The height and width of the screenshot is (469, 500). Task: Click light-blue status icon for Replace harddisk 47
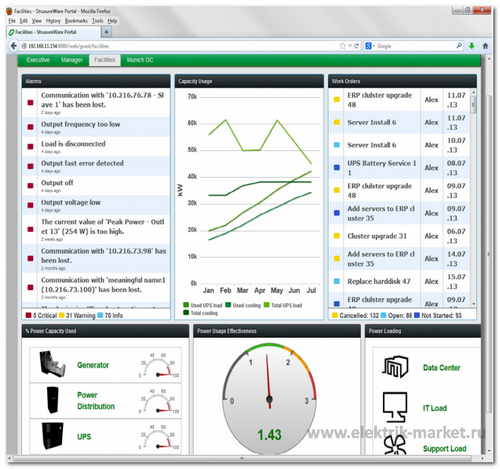click(x=337, y=281)
